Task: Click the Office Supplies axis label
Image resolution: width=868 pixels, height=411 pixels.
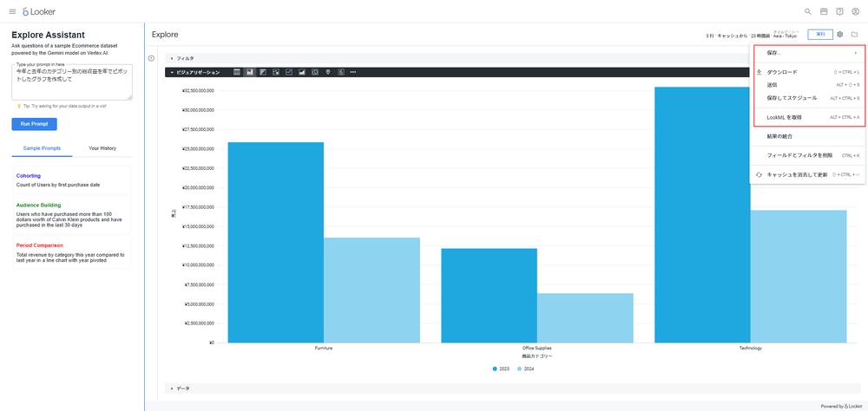Action: click(x=537, y=349)
